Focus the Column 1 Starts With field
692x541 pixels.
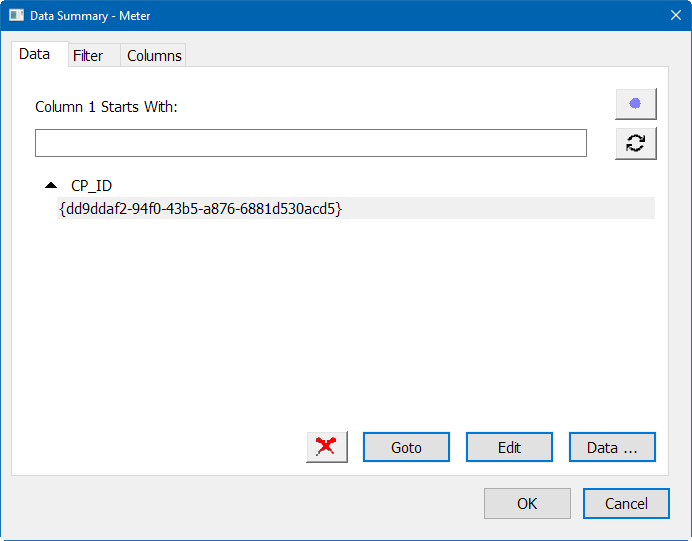tap(310, 143)
